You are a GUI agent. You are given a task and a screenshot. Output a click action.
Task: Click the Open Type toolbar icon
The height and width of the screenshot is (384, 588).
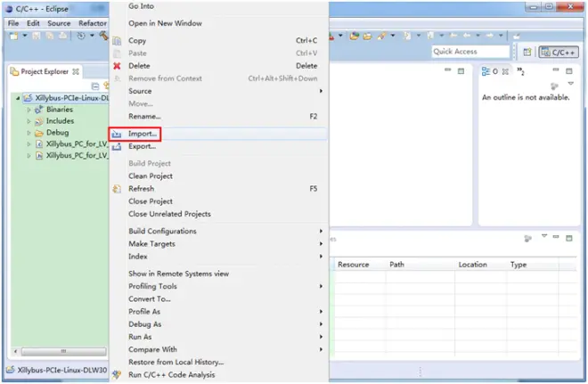pyautogui.click(x=355, y=36)
